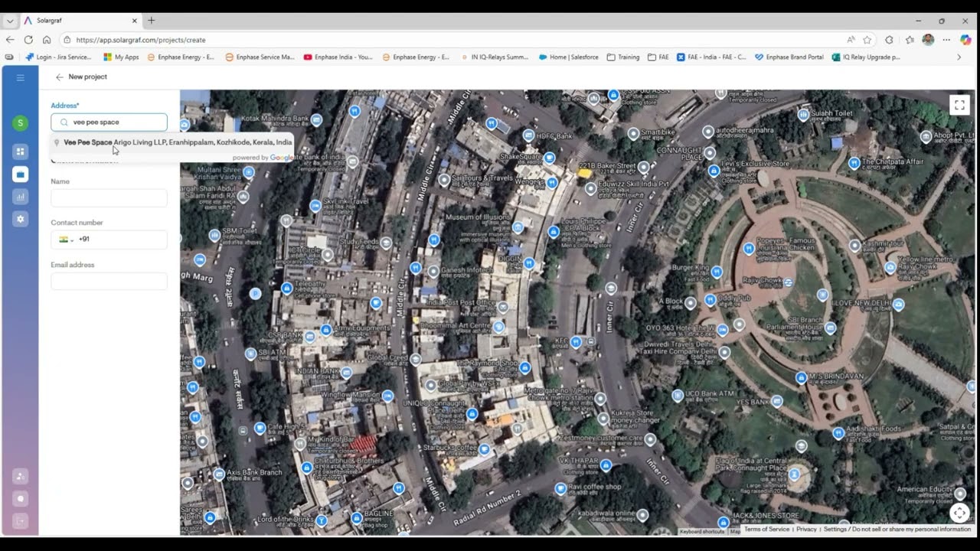
Task: Click the Starbucks coffee map marker
Action: (x=484, y=450)
